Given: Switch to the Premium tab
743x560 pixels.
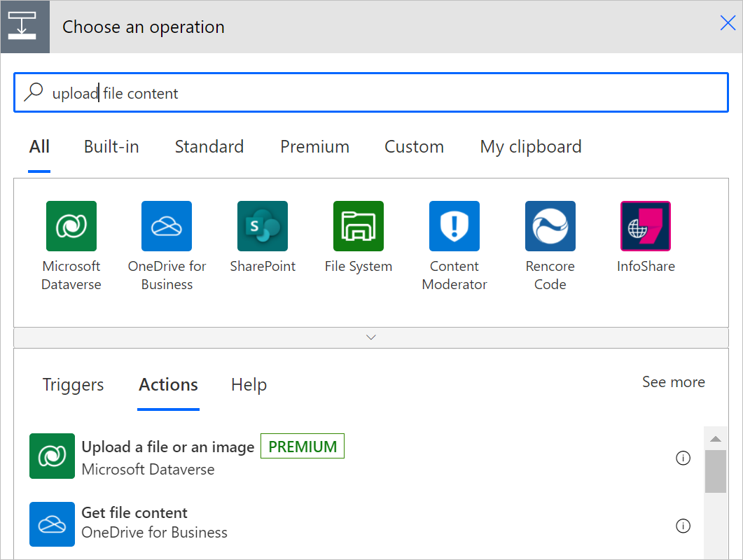Looking at the screenshot, I should click(314, 146).
